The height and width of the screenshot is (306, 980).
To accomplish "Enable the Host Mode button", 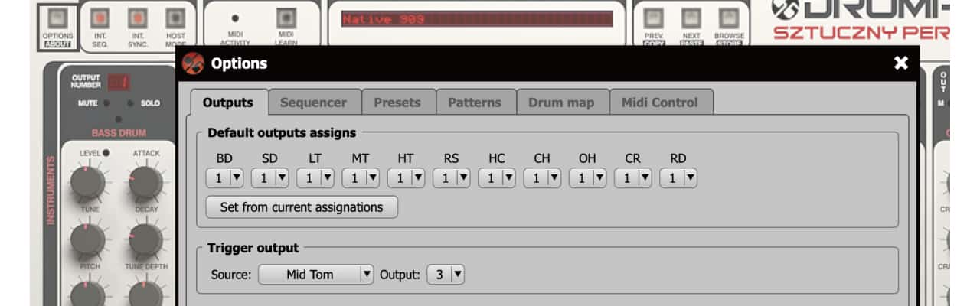I will click(x=175, y=17).
